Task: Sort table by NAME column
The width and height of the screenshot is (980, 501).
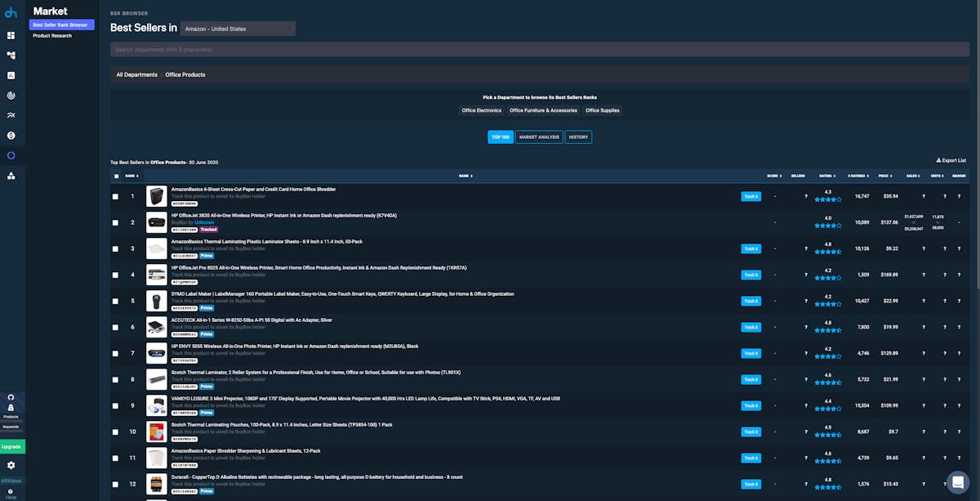Action: 465,176
